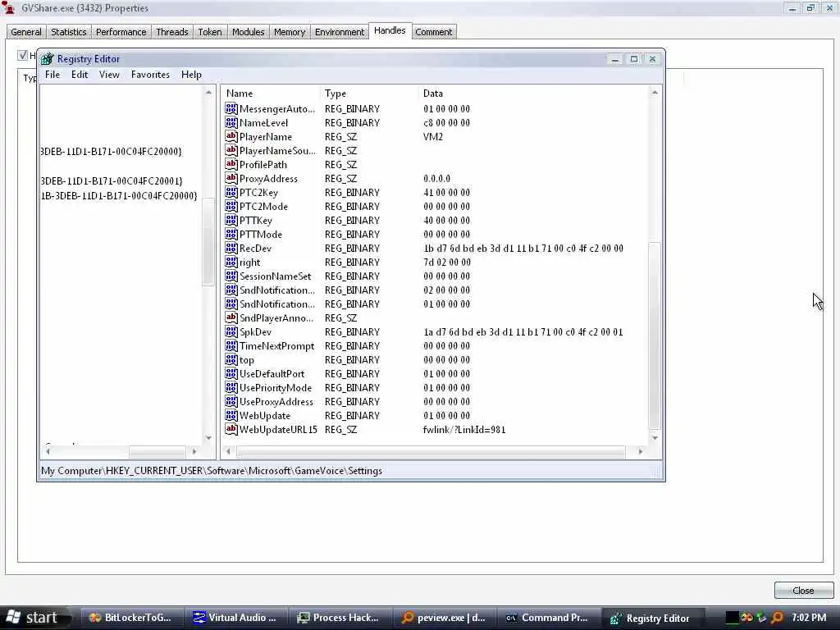Switch to the Performance tab
The image size is (840, 630).
(121, 32)
